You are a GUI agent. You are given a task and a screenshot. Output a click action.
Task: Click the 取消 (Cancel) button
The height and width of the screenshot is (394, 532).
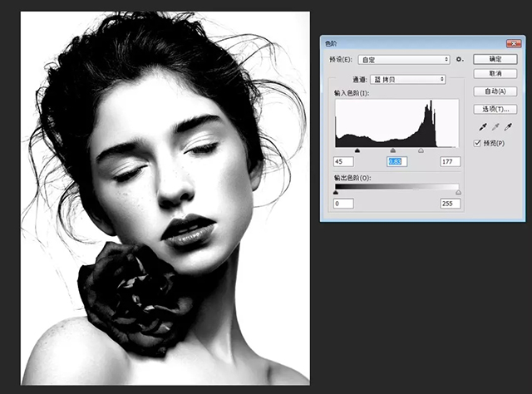pyautogui.click(x=495, y=75)
